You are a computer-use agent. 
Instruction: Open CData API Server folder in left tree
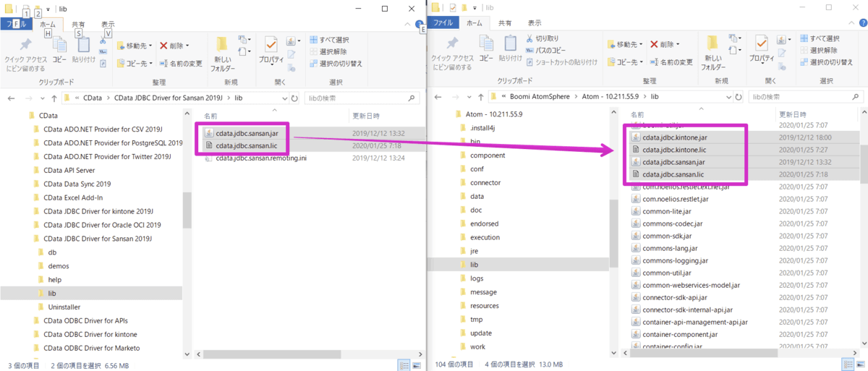click(69, 170)
